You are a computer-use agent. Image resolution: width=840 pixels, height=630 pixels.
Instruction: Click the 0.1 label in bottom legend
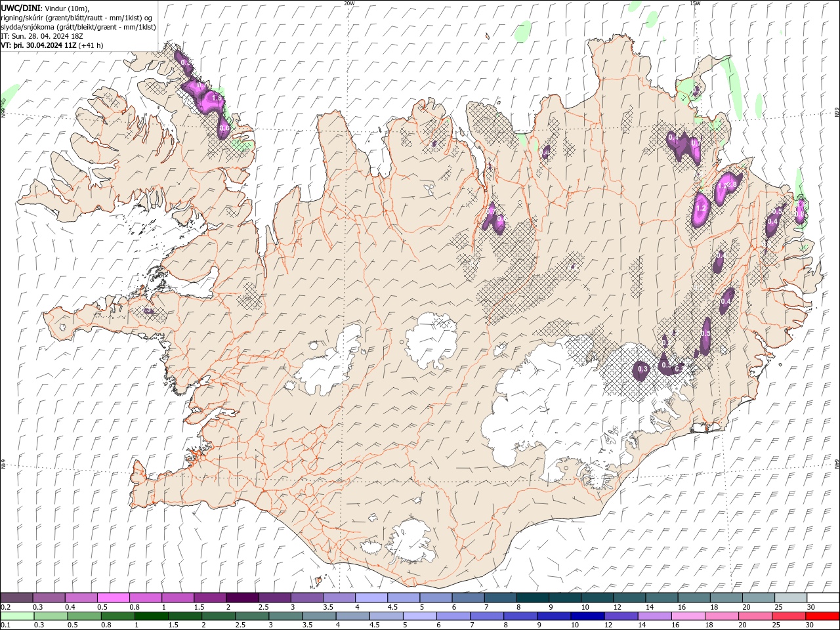[x=5, y=625]
